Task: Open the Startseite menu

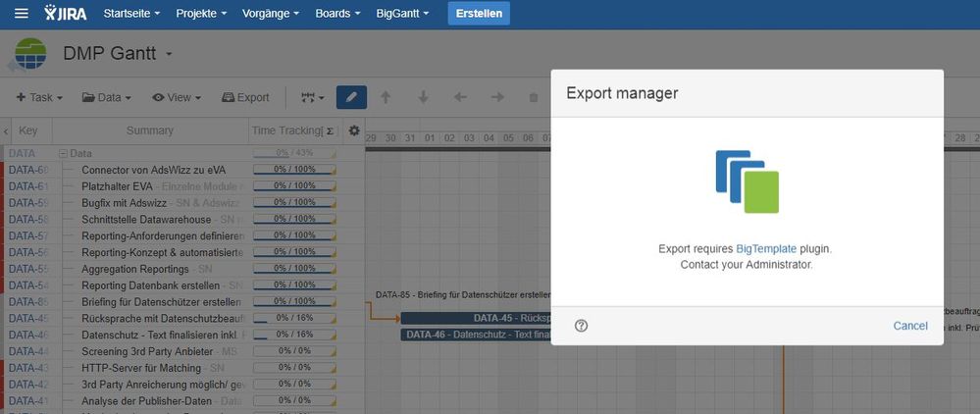Action: [131, 13]
